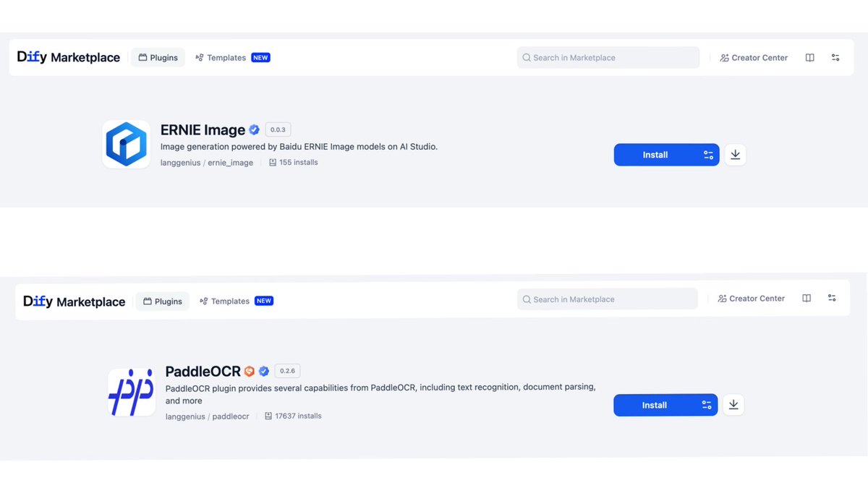Image resolution: width=868 pixels, height=488 pixels.
Task: Open Creator Center in top header
Action: click(754, 58)
